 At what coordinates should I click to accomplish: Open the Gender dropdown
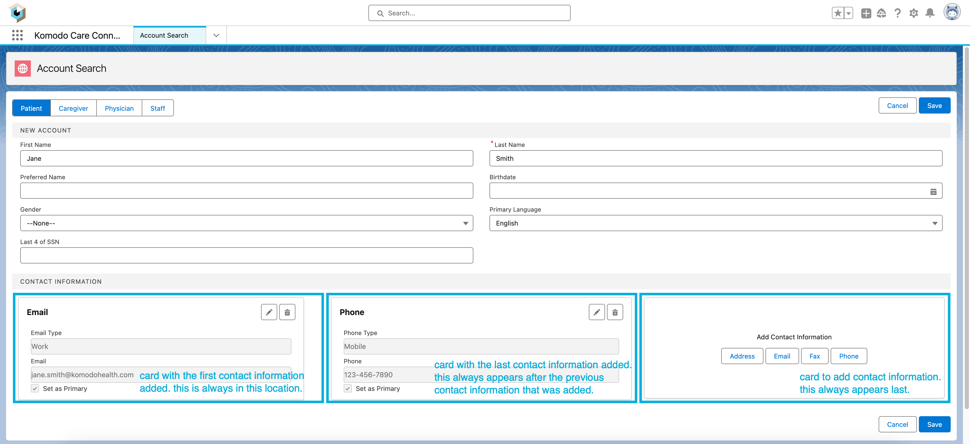click(x=247, y=223)
